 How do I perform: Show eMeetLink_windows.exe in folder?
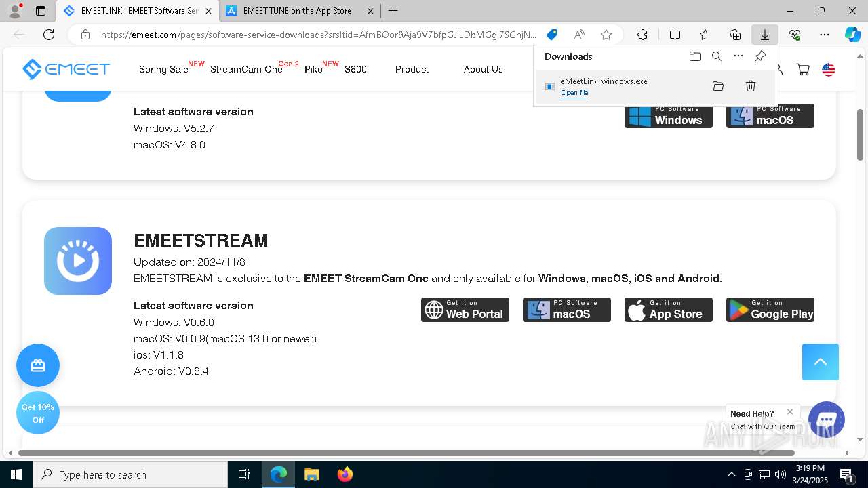pos(718,86)
